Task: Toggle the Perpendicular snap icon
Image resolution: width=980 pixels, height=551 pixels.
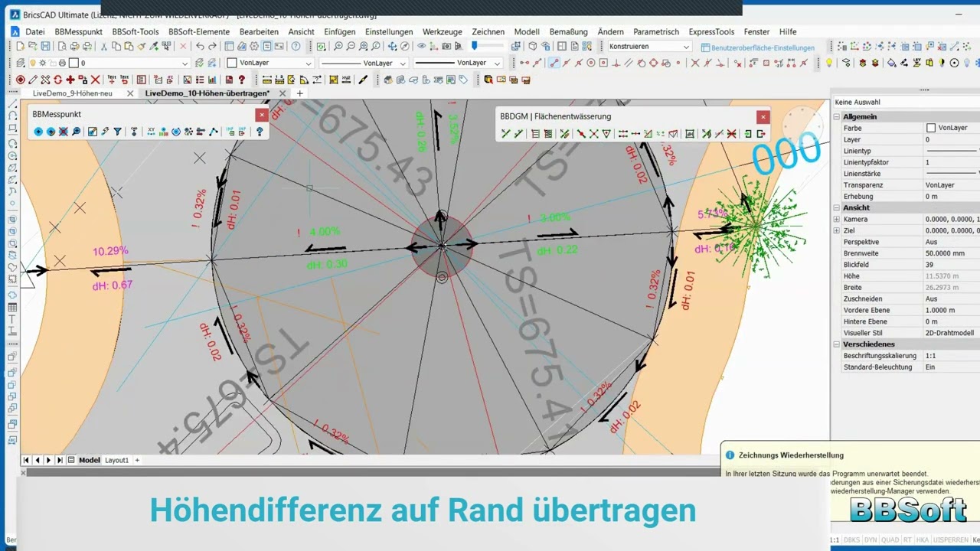Action: pos(616,63)
